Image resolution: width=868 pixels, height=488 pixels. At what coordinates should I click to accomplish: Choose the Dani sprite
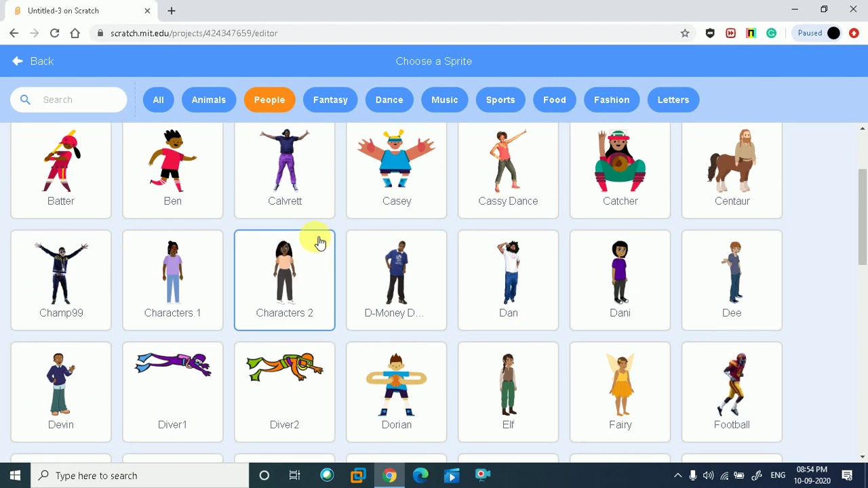tap(620, 280)
